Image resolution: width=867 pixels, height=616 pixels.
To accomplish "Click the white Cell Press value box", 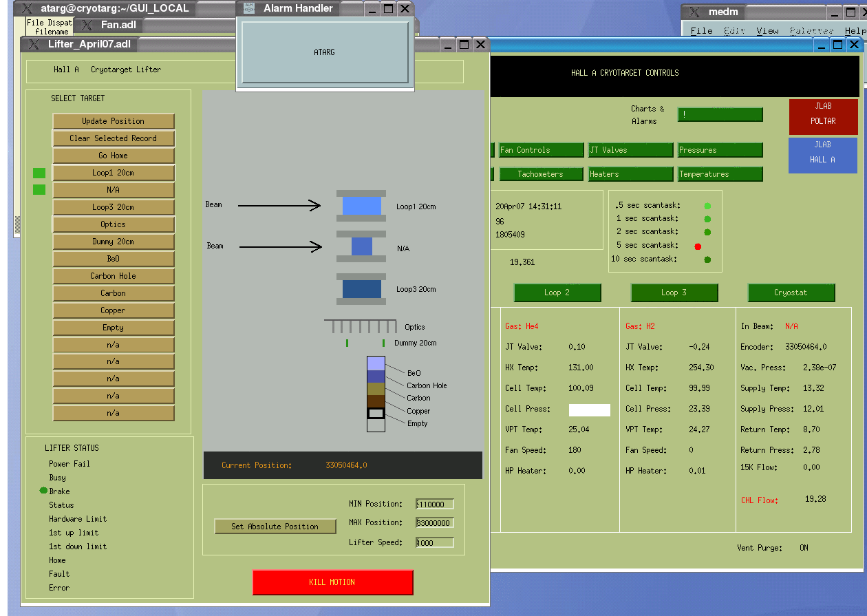I will (590, 410).
